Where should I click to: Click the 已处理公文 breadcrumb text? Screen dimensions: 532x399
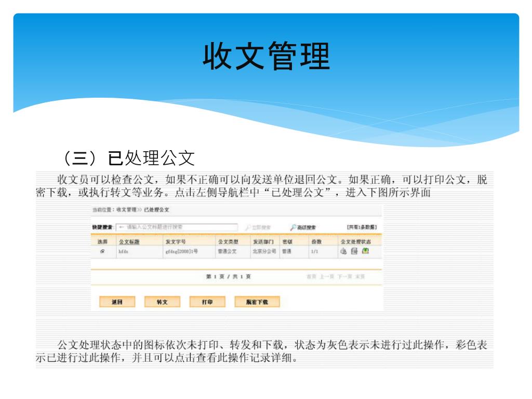coord(156,210)
